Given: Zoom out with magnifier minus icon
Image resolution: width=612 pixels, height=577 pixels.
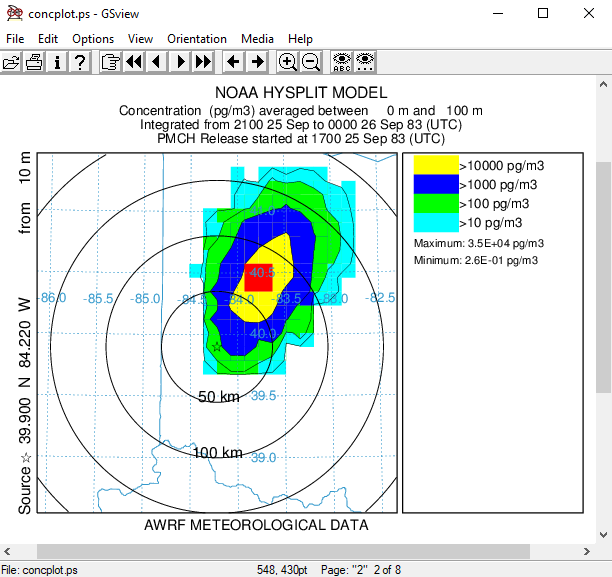Looking at the screenshot, I should point(311,62).
